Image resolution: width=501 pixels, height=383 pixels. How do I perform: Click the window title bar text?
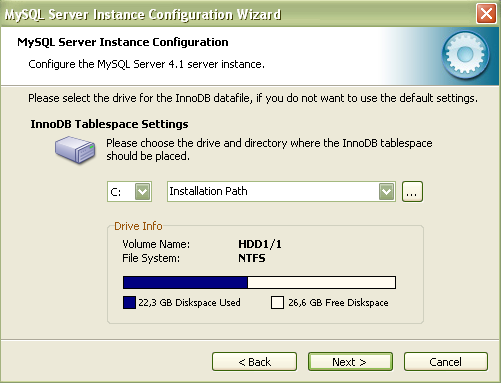143,15
